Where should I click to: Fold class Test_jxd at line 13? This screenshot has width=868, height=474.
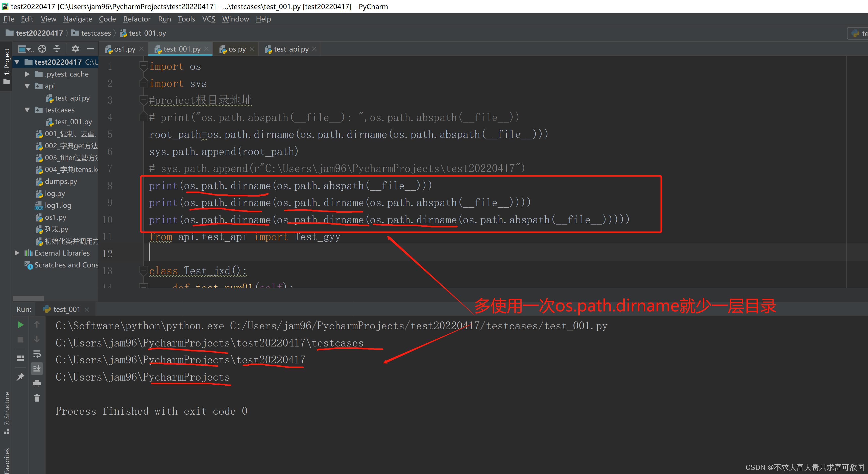point(143,270)
